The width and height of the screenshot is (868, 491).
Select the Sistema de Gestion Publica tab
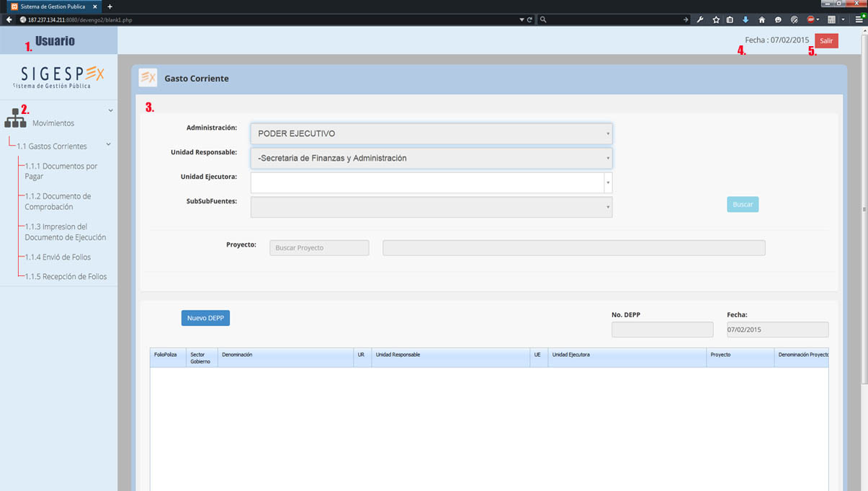(53, 6)
